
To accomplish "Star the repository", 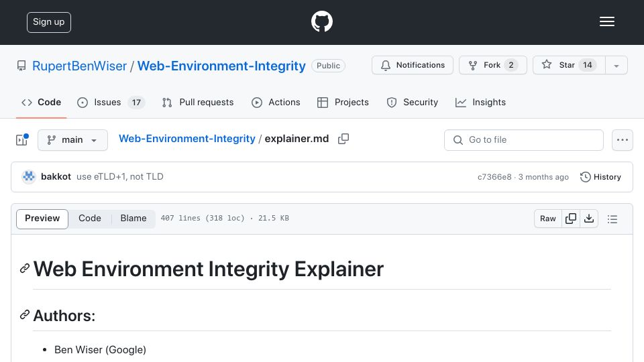I will pyautogui.click(x=569, y=65).
